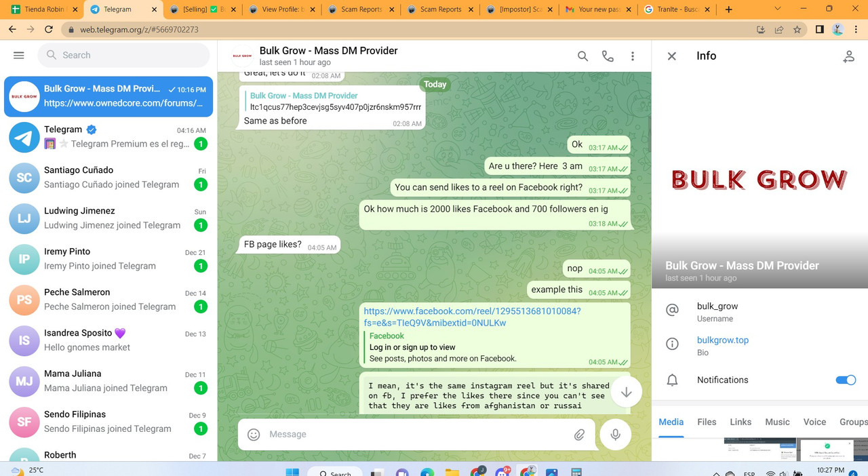868x476 pixels.
Task: Click the add contact icon in Info
Action: tap(848, 56)
